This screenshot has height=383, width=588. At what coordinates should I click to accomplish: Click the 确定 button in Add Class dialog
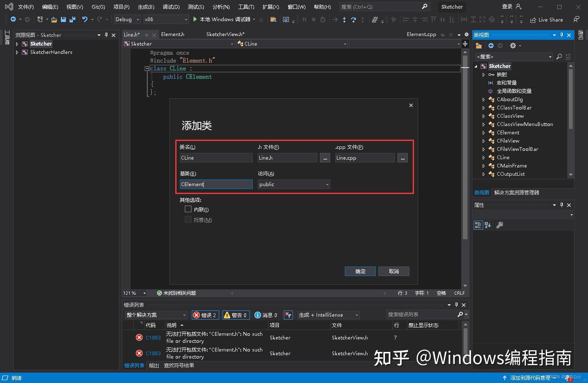[360, 271]
